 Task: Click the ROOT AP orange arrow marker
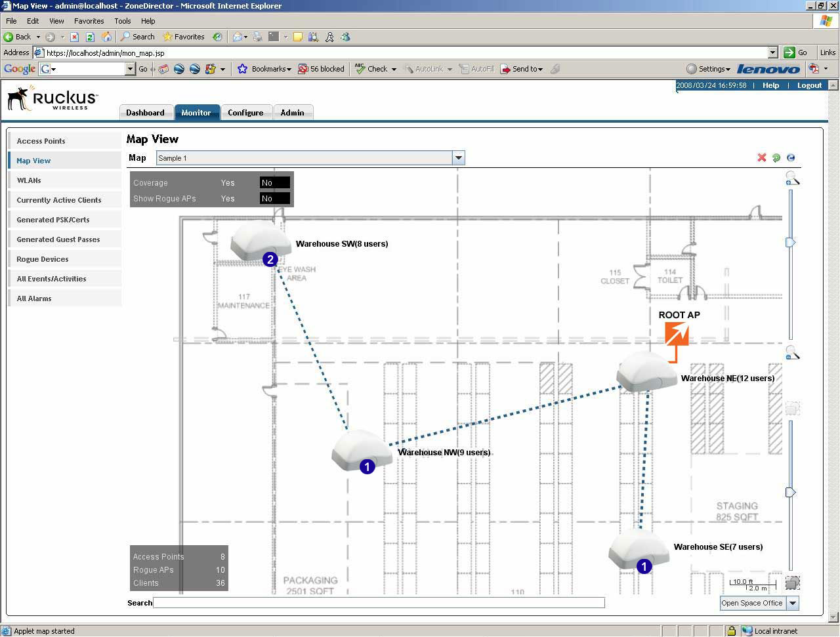[676, 342]
